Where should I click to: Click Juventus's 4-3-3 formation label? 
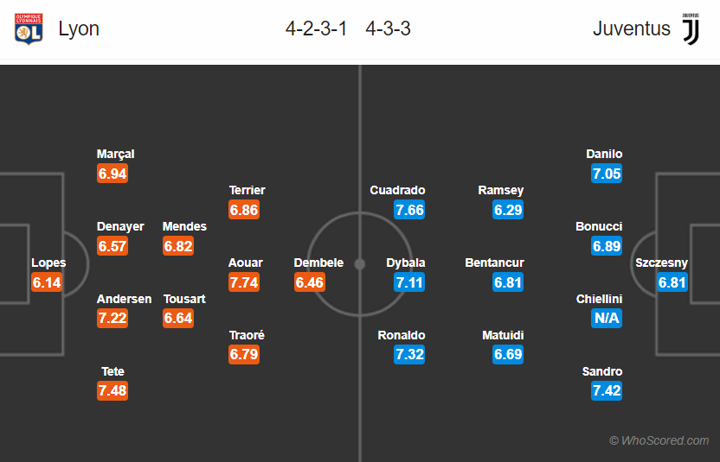(x=388, y=29)
